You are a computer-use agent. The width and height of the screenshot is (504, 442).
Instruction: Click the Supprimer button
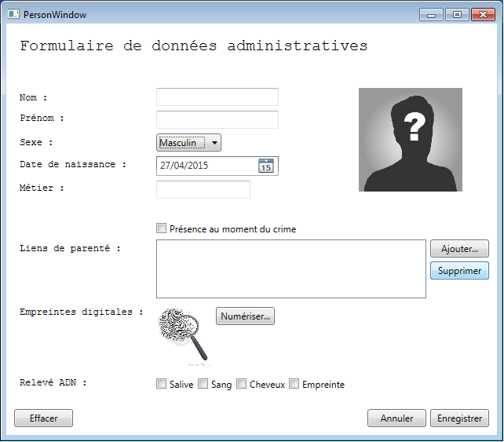point(459,270)
